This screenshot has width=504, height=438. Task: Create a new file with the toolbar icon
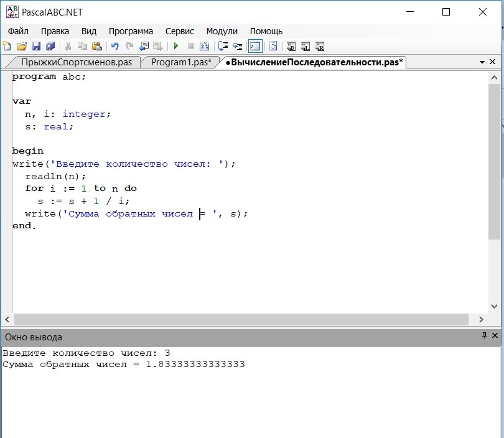point(7,46)
